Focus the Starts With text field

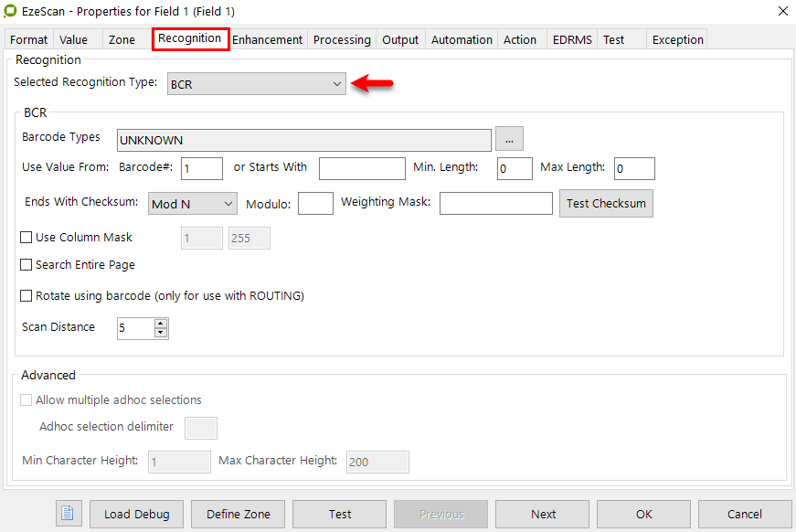[x=361, y=168]
